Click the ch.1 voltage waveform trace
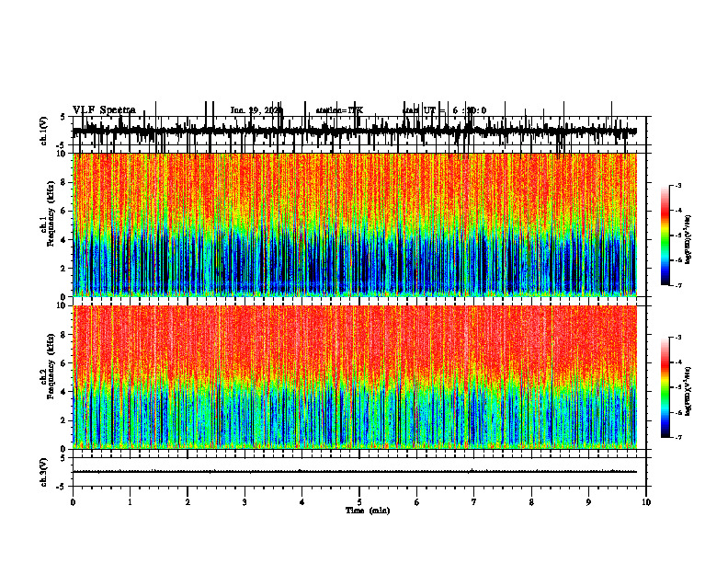Image resolution: width=728 pixels, height=563 pixels. click(x=354, y=132)
